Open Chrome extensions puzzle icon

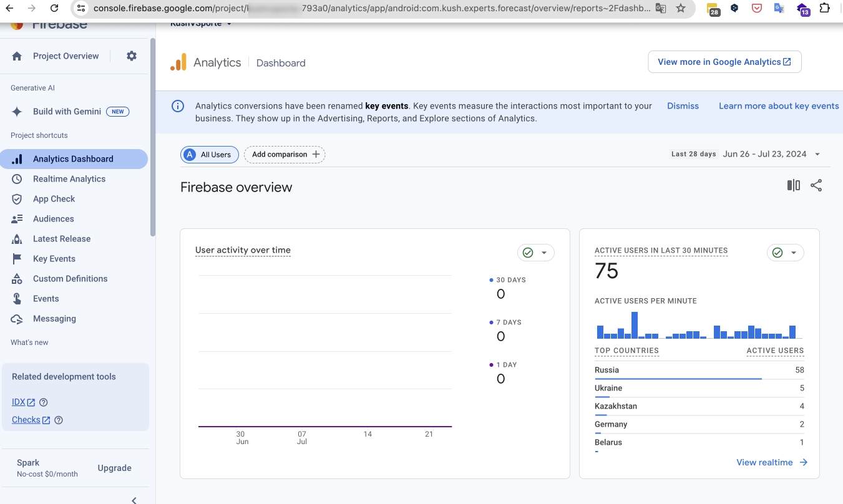click(824, 8)
